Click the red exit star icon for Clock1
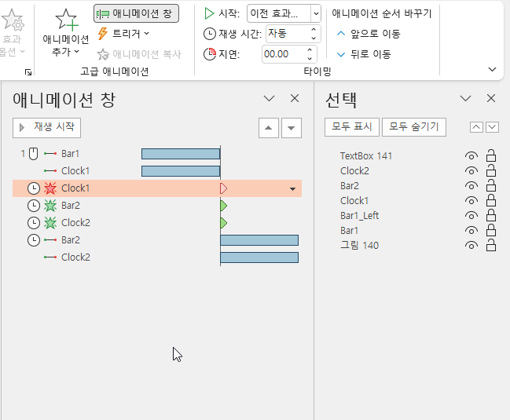The width and height of the screenshot is (510, 420). (50, 188)
